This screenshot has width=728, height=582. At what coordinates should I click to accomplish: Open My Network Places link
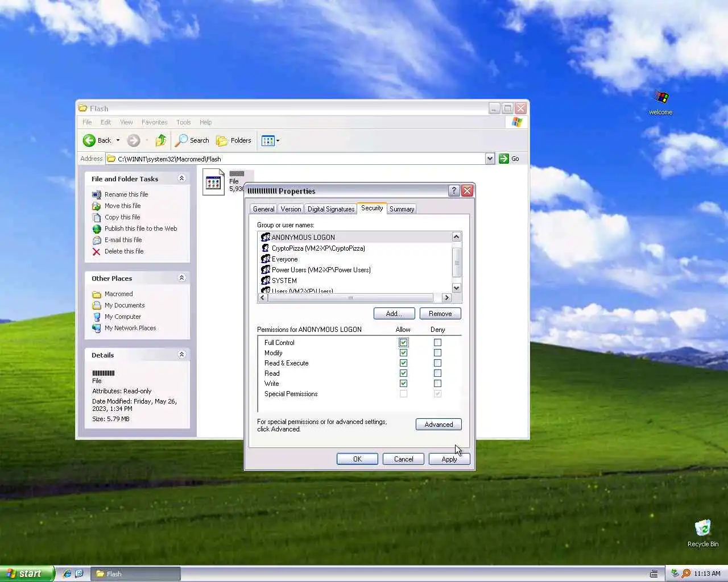[x=130, y=328]
